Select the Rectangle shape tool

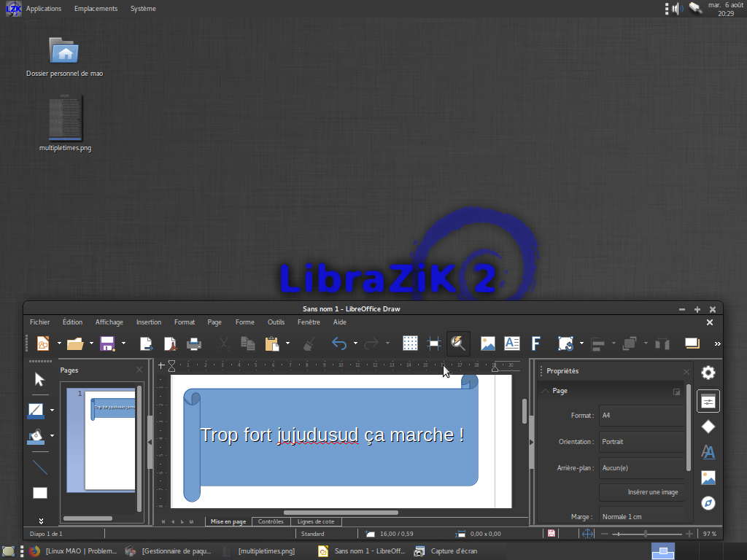39,493
